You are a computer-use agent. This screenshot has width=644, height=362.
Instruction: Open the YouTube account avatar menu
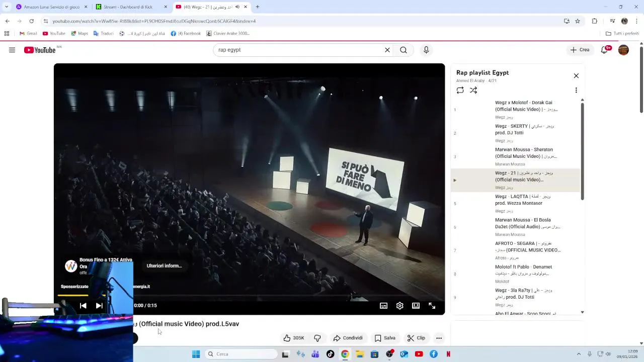[623, 50]
